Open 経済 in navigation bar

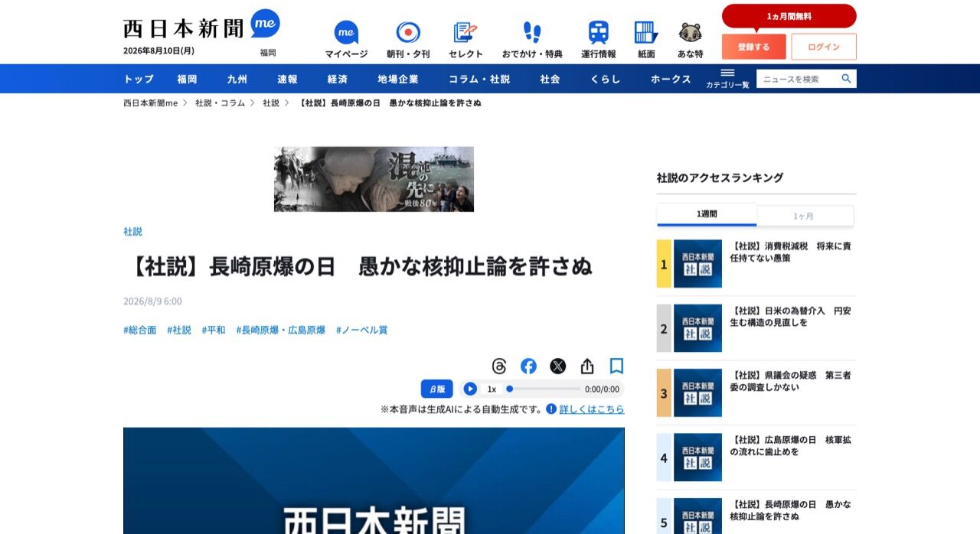coord(338,79)
